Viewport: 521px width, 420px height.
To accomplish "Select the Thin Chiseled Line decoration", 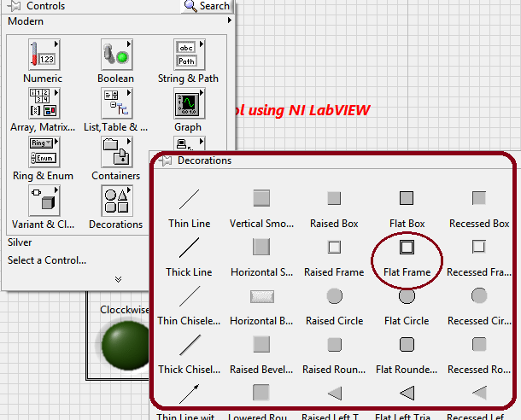I will coord(189,296).
